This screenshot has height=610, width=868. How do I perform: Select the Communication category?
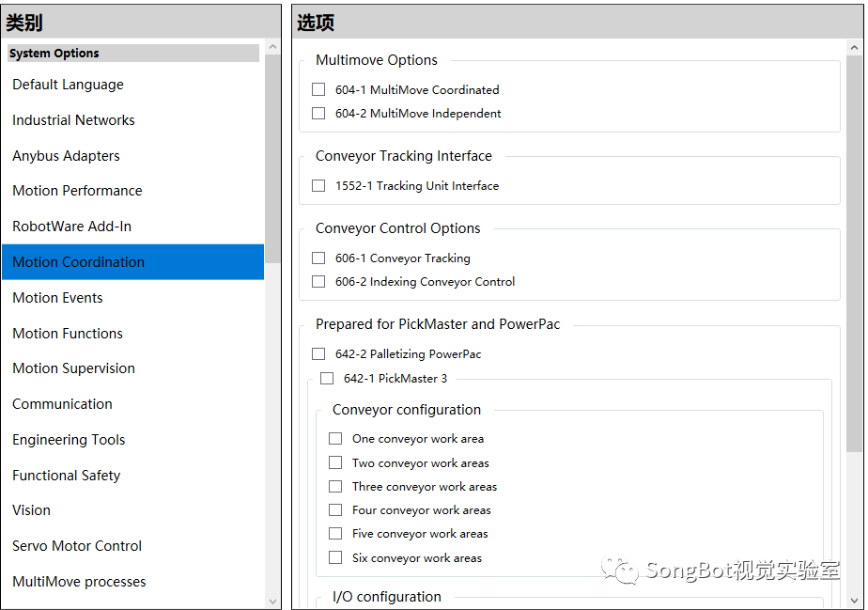[x=132, y=404]
